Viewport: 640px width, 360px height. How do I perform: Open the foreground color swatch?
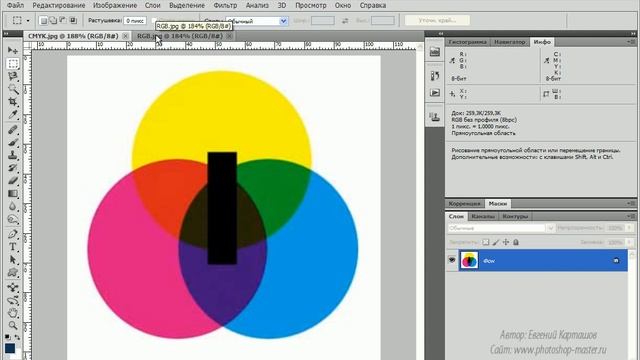click(9, 348)
